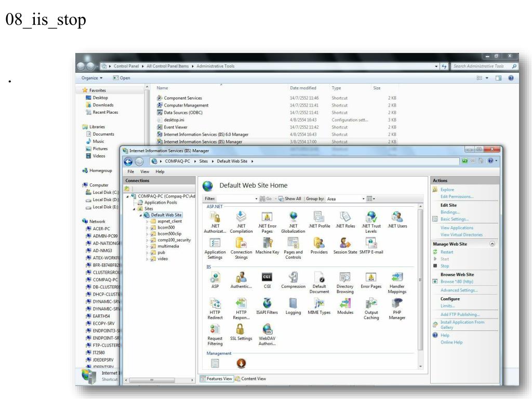The image size is (532, 399).
Task: Expand the bcom500 folder node
Action: tap(147, 228)
